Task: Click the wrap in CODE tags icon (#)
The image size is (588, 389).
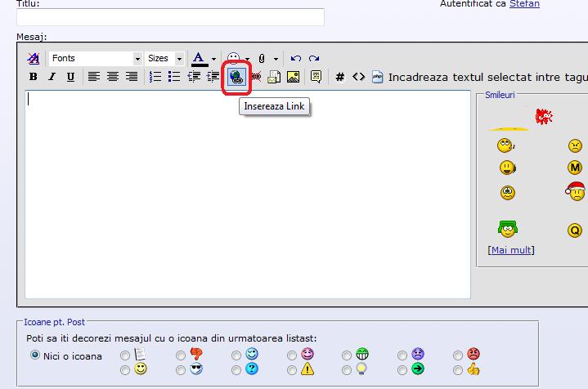Action: tap(340, 77)
